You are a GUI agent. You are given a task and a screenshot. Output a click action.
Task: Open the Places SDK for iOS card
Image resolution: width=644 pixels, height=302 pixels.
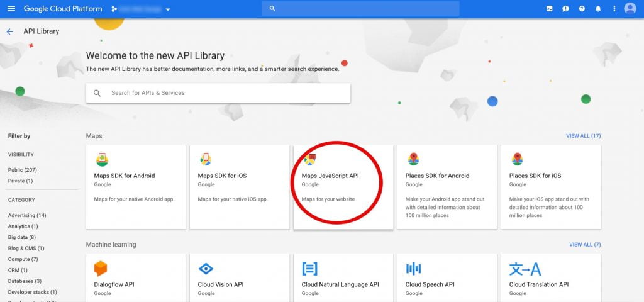tap(551, 187)
